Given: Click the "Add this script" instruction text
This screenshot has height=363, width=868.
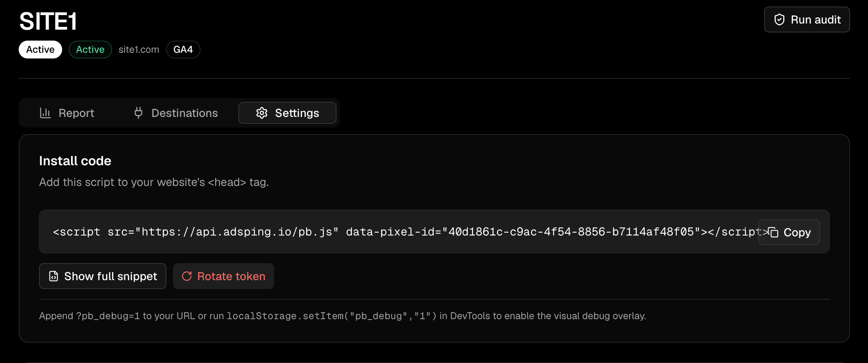Looking at the screenshot, I should point(154,182).
